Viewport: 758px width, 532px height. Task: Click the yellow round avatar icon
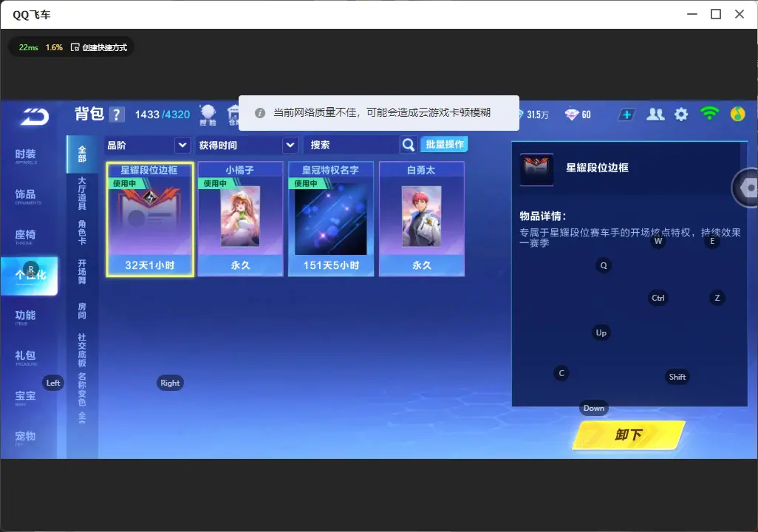[738, 114]
